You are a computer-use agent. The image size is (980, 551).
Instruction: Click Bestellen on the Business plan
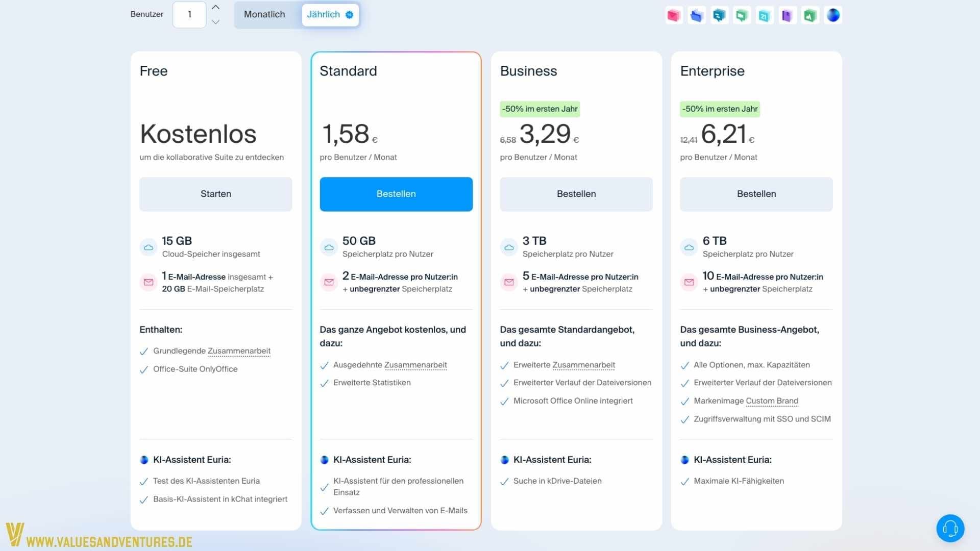[576, 194]
